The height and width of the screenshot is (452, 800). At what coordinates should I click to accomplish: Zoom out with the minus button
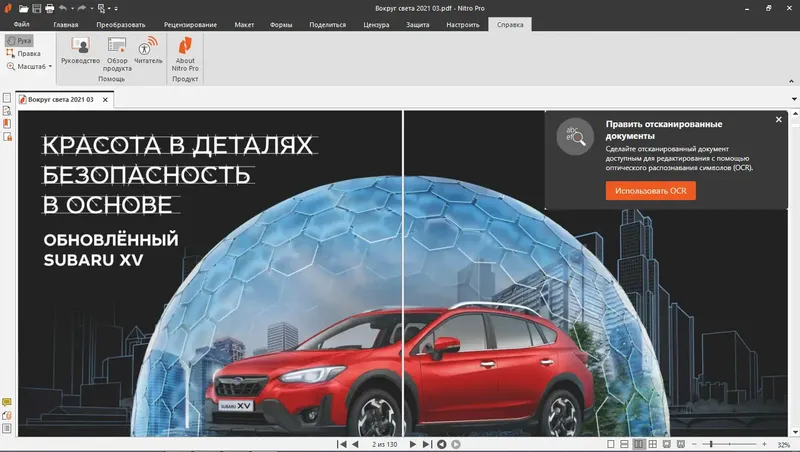pyautogui.click(x=694, y=444)
